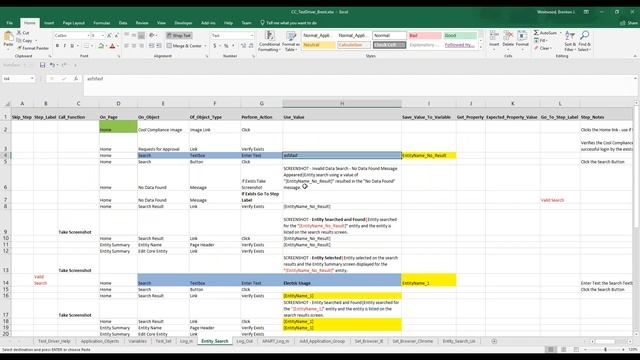The height and width of the screenshot is (360, 640).
Task: Apply Percent Style format
Action: pyautogui.click(x=226, y=46)
